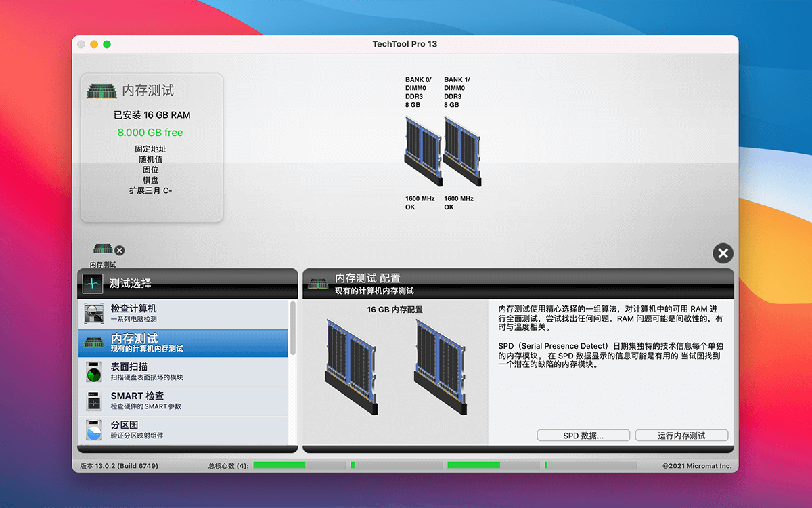Click 固定地址 test step label
This screenshot has width=812, height=508.
coord(150,149)
